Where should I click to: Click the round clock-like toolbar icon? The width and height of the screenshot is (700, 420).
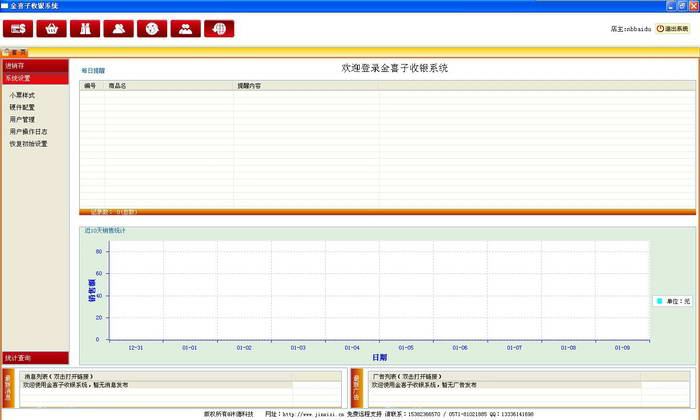[152, 29]
